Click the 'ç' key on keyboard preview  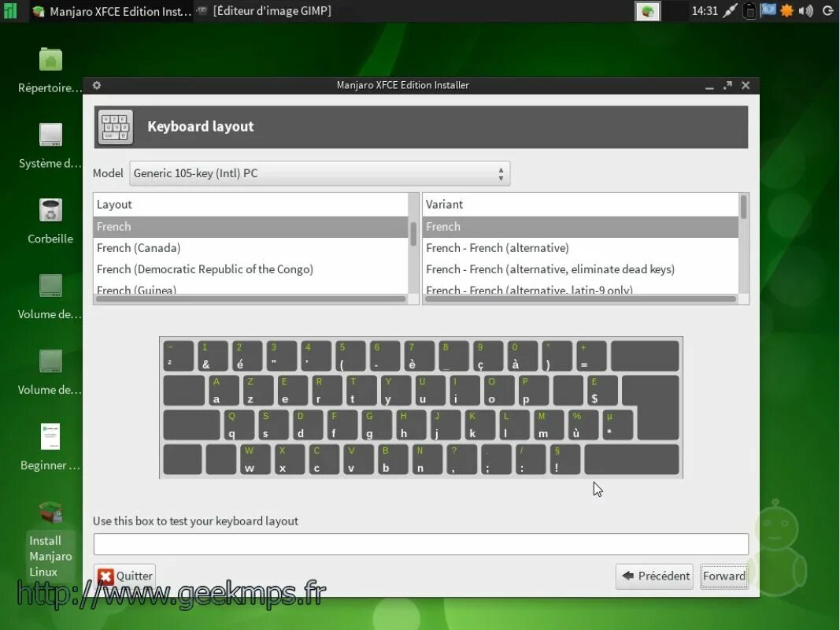pos(487,356)
